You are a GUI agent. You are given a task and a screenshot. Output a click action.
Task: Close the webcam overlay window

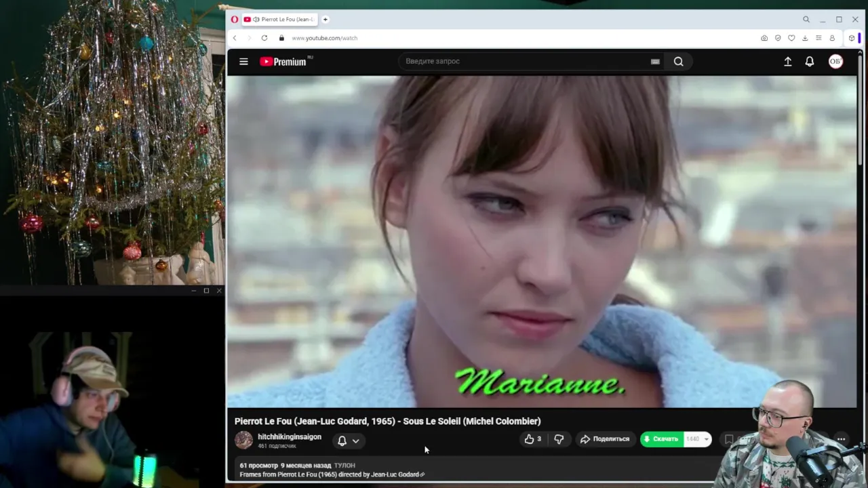[218, 291]
